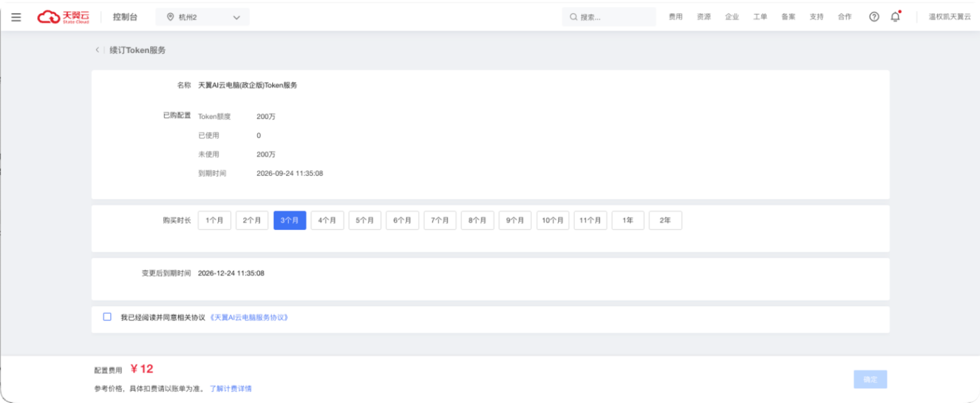
Task: Open the 《天翼AI云电脑服务协议》 link
Action: click(x=249, y=317)
